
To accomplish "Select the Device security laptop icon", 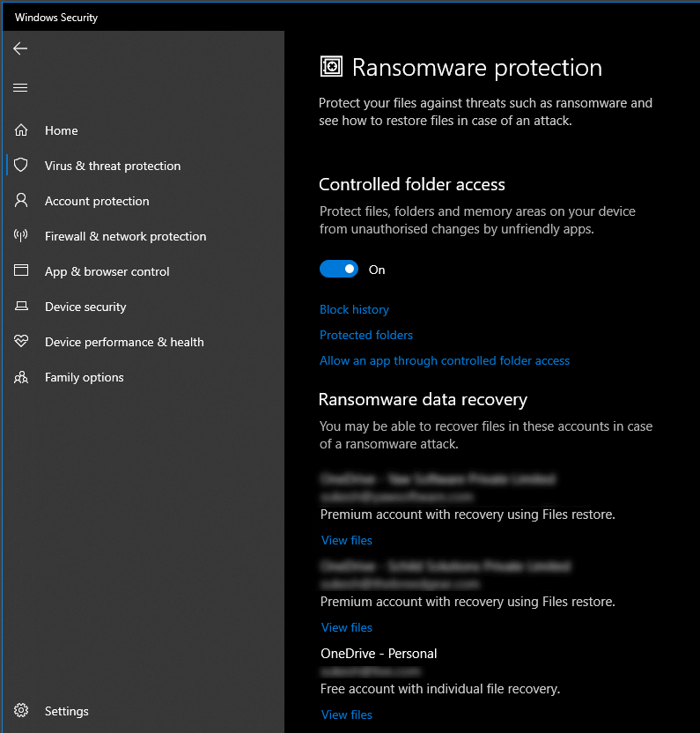I will pyautogui.click(x=21, y=307).
